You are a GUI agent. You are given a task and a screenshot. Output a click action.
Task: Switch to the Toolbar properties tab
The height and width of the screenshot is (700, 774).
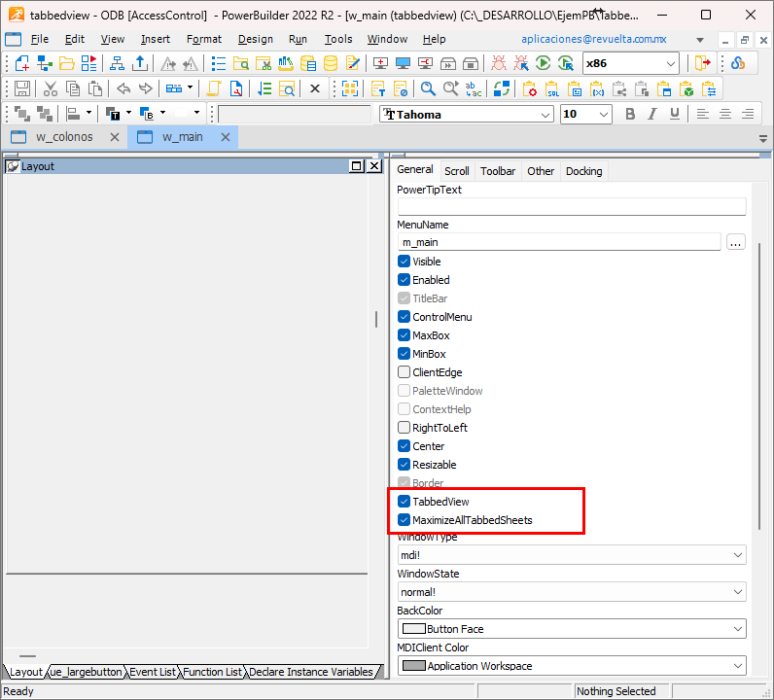(x=498, y=171)
